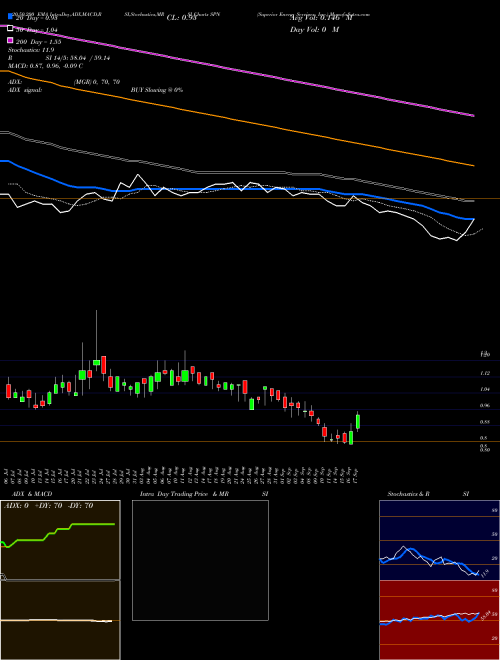500x660 pixels.
Task: Click the 'CL: 0.93' closing price text
Action: [x=182, y=18]
